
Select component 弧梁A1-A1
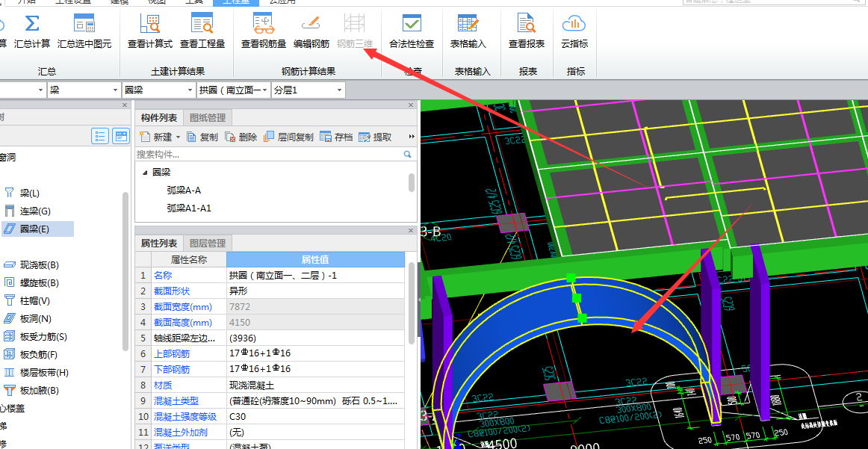[189, 208]
